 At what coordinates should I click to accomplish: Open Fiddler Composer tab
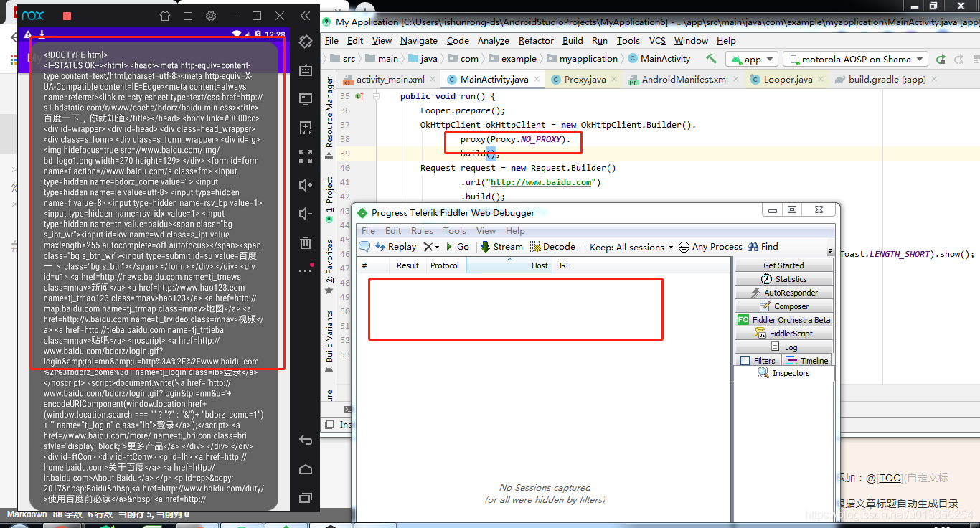[783, 306]
